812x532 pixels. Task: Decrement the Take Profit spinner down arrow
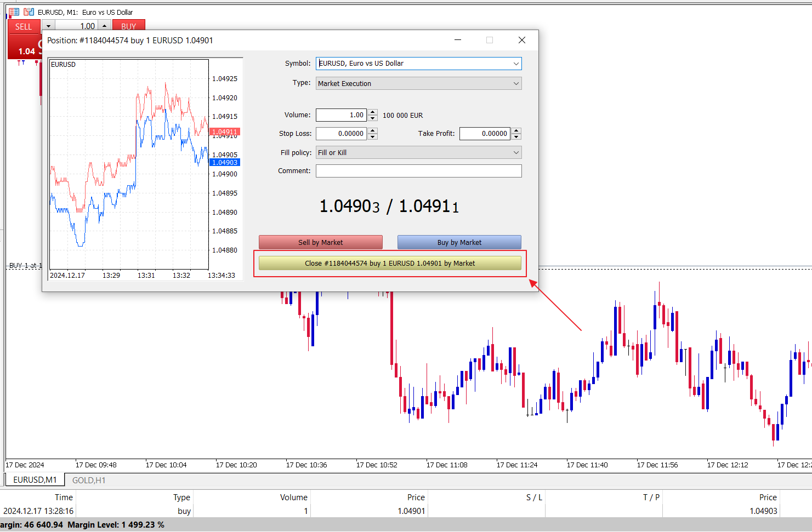click(x=516, y=136)
